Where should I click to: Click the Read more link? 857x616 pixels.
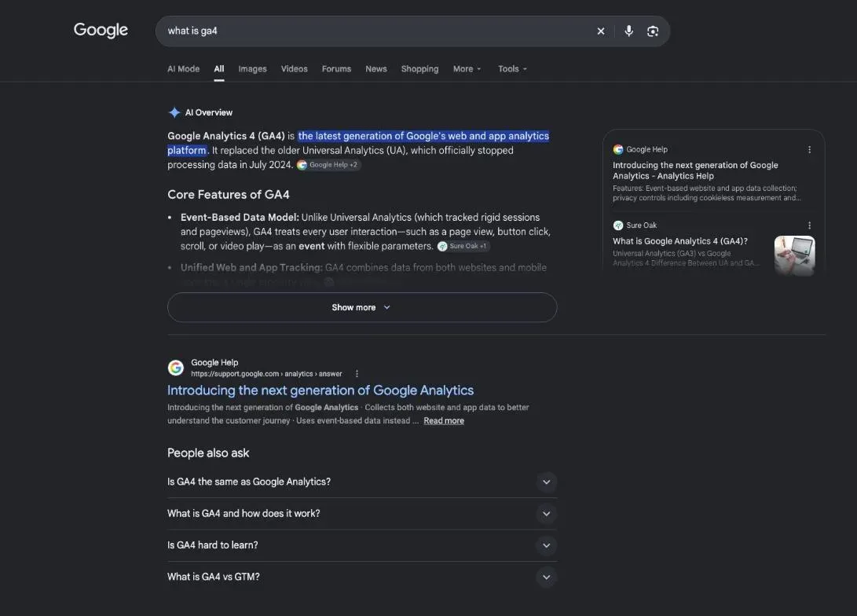444,420
